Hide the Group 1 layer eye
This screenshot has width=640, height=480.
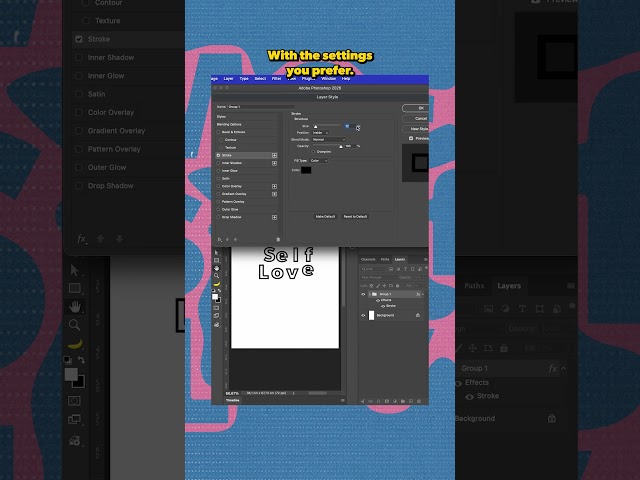(363, 294)
